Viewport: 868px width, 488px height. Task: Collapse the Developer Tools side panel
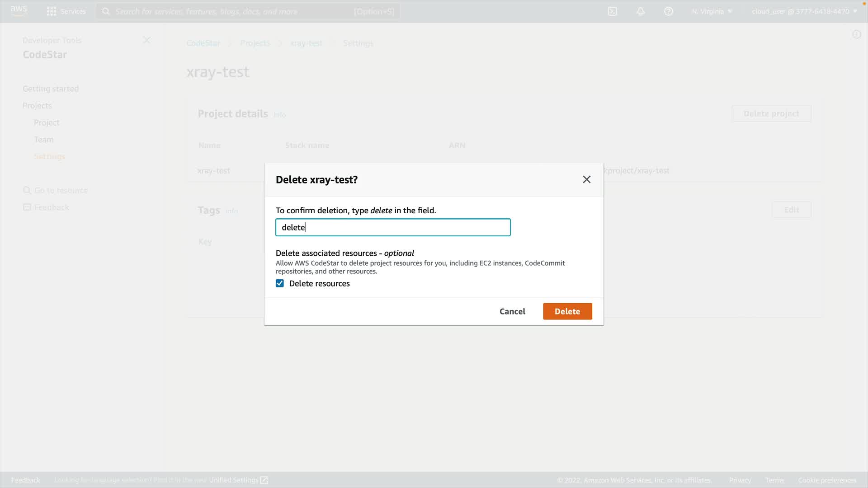pyautogui.click(x=147, y=40)
